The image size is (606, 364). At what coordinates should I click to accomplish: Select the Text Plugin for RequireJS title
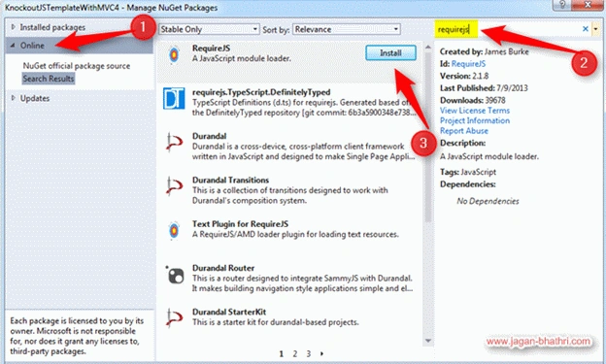click(x=240, y=224)
